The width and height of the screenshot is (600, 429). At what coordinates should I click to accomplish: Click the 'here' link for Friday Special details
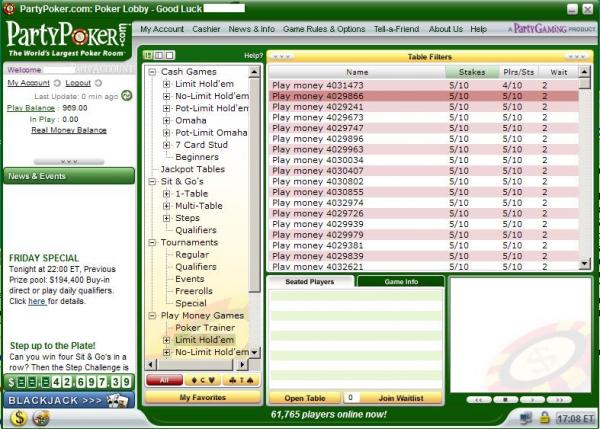(37, 301)
